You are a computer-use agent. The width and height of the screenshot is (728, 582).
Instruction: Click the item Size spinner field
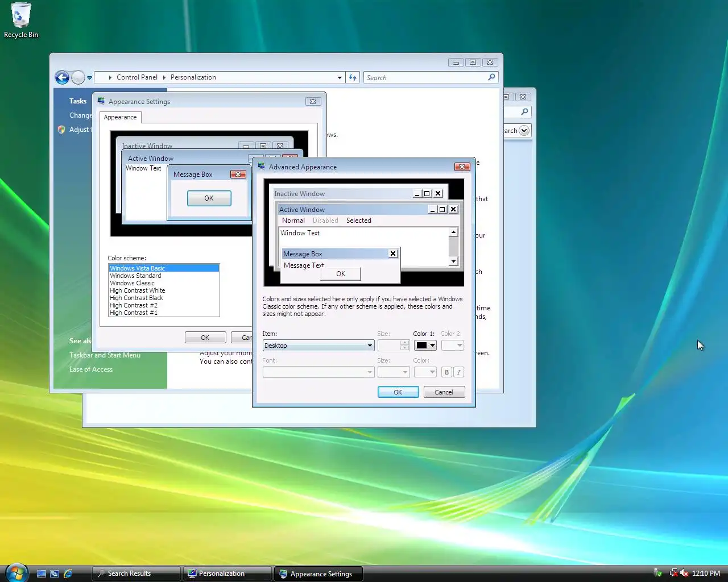pos(393,346)
